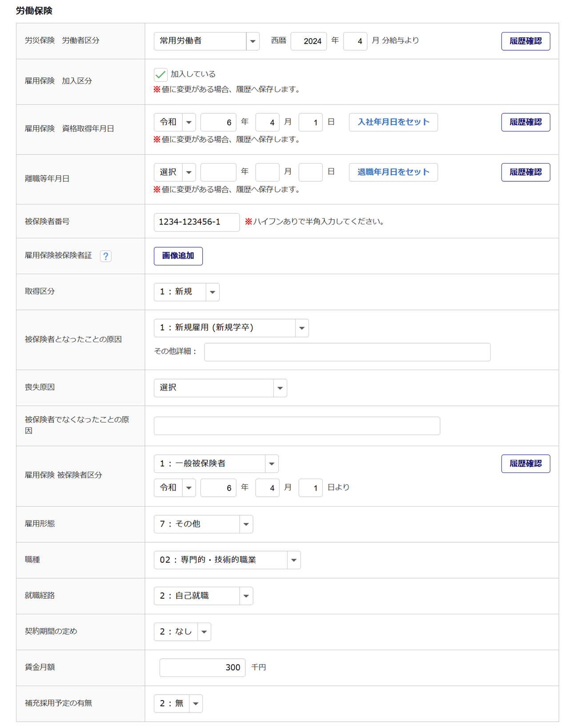Open the 就職経路 dropdown showing 自己就職
This screenshot has width=569, height=728.
pos(203,596)
